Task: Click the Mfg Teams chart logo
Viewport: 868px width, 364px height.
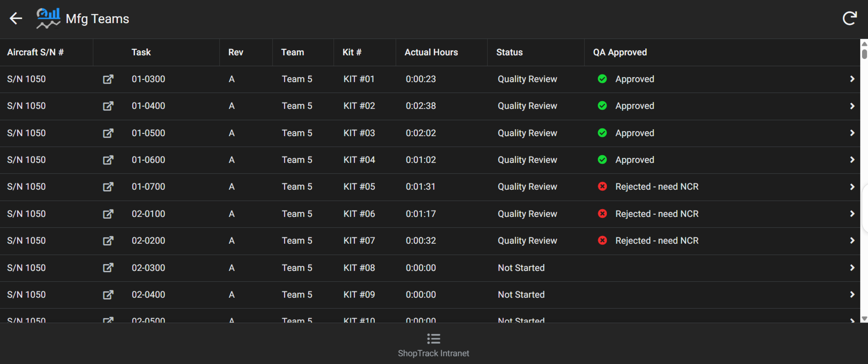Action: 48,19
